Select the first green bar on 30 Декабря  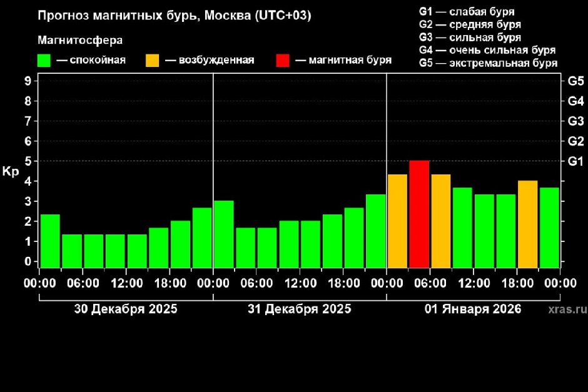tap(50, 241)
